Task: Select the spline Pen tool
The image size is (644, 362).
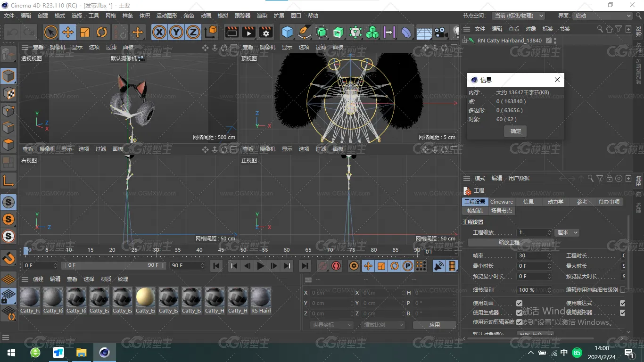Action: (x=305, y=32)
